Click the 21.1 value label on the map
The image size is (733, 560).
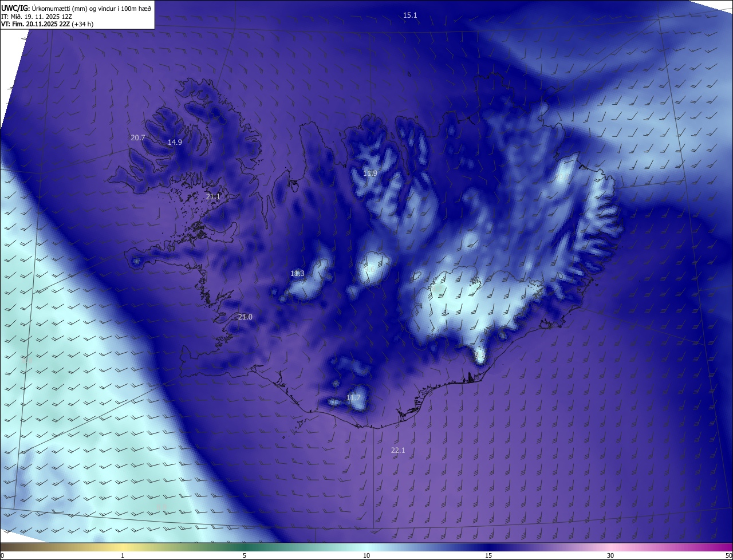pos(213,197)
